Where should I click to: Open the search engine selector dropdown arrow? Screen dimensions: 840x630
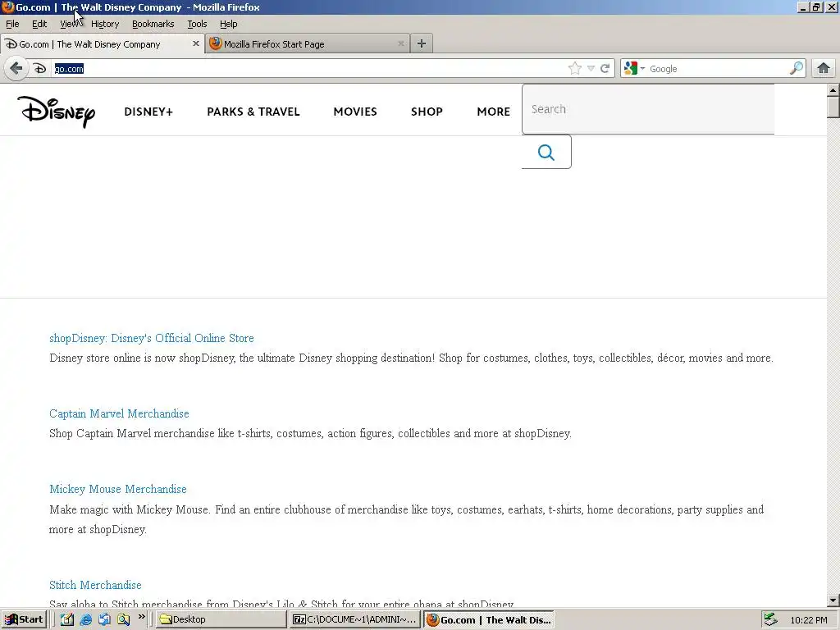[x=642, y=69]
